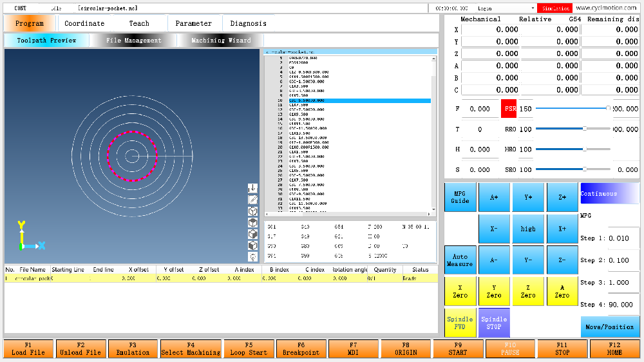This screenshot has width=644, height=362.
Task: Click F11 STOP
Action: pos(562,349)
